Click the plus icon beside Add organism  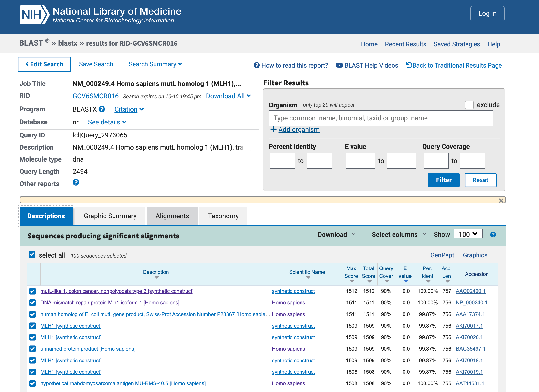pos(273,129)
